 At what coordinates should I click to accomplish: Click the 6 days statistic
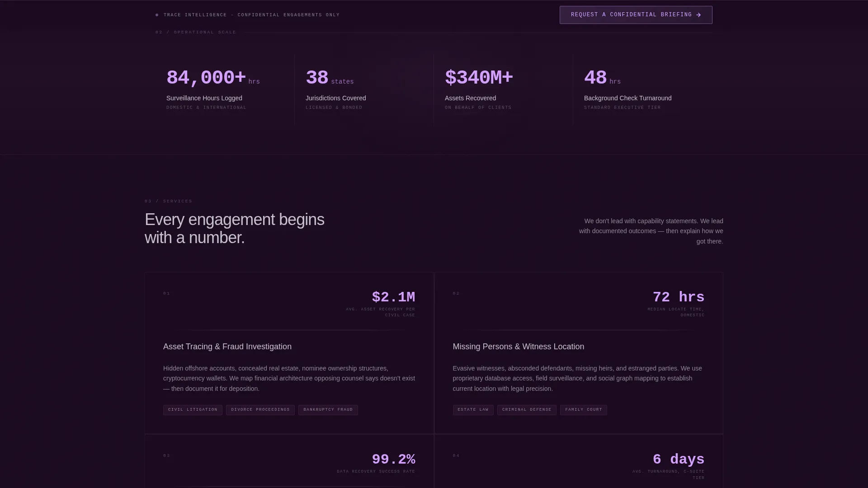coord(679,460)
